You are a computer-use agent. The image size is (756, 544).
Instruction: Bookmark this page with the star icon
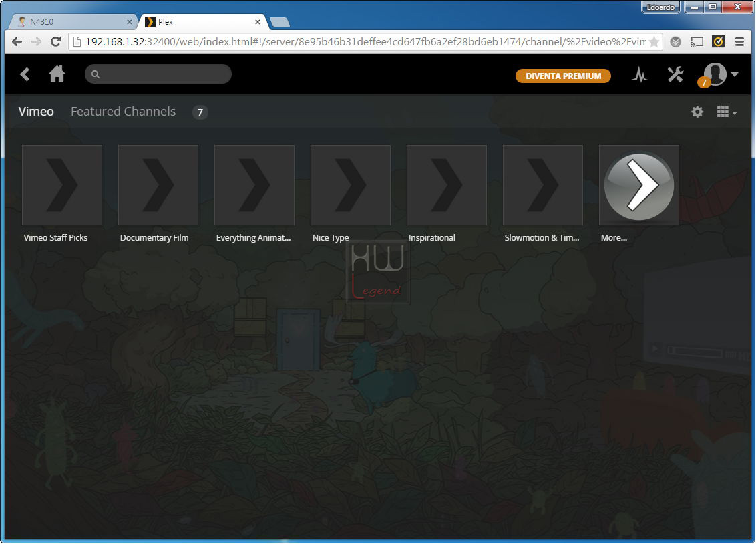pyautogui.click(x=654, y=42)
